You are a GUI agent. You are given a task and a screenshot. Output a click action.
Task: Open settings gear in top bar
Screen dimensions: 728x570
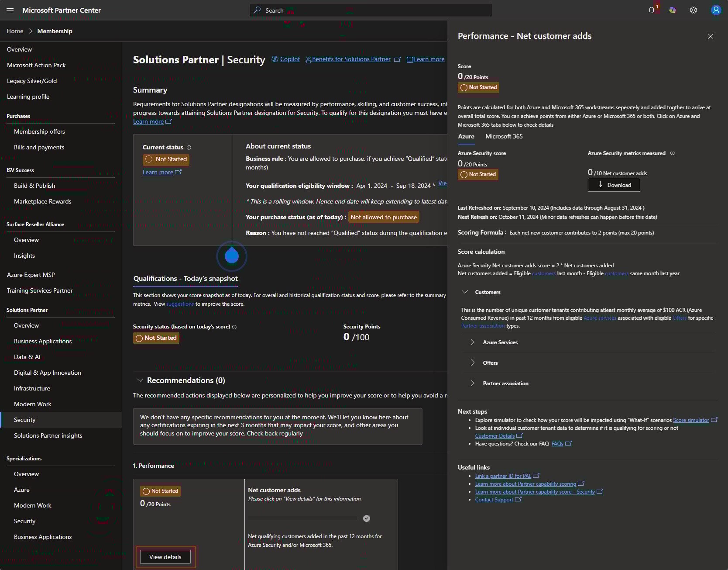click(x=694, y=10)
